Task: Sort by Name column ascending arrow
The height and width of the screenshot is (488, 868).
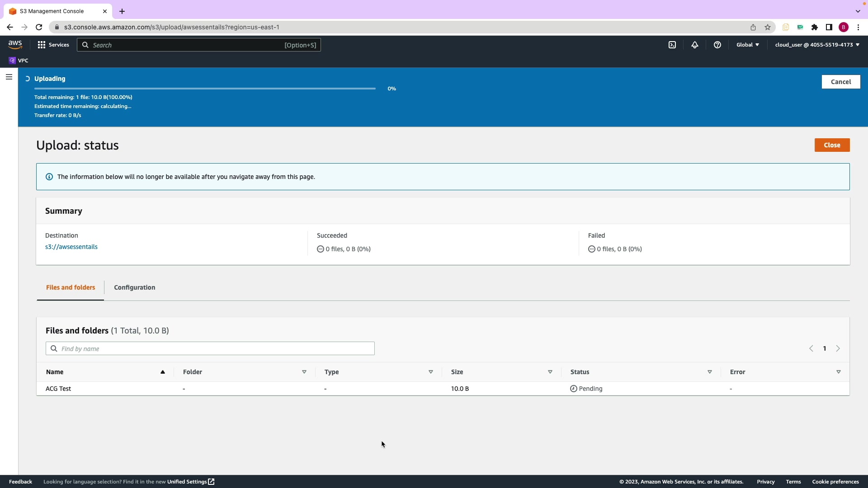Action: 163,372
